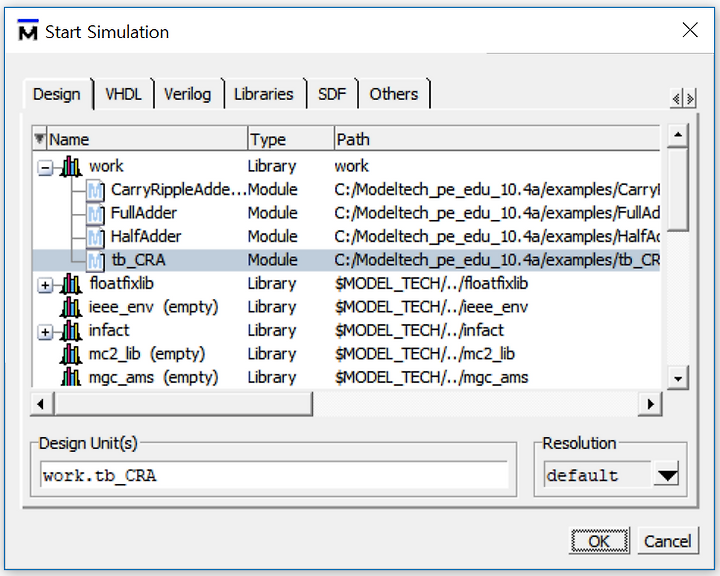Select the tb_CRA module name

[139, 260]
